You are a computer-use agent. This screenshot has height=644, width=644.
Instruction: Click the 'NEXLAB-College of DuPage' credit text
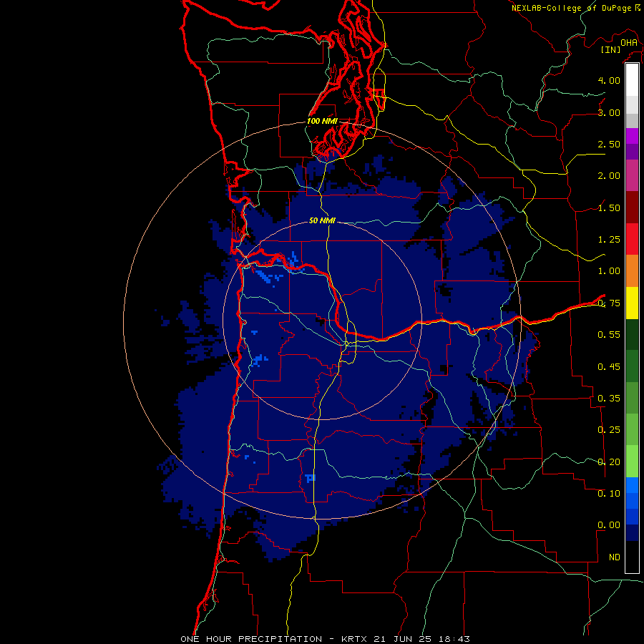tap(571, 8)
